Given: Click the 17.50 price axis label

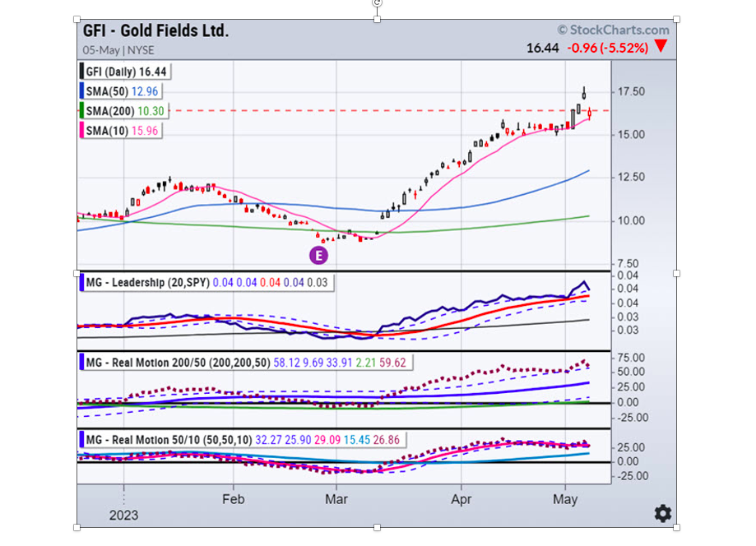Looking at the screenshot, I should pyautogui.click(x=631, y=91).
